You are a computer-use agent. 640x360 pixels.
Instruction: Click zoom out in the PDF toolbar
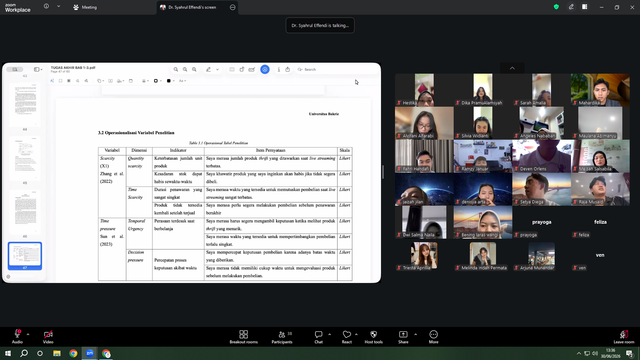pos(185,69)
